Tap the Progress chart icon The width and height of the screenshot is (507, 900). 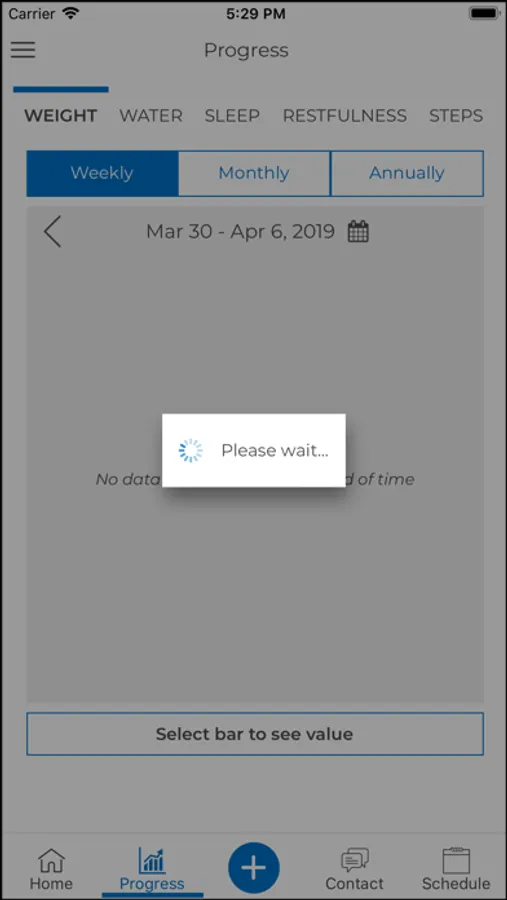pos(152,860)
